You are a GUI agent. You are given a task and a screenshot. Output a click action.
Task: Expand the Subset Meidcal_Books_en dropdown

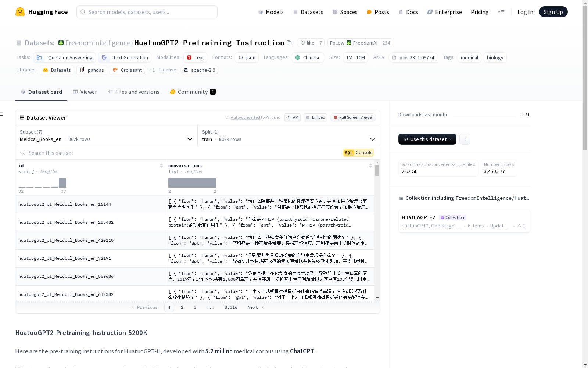coord(106,135)
